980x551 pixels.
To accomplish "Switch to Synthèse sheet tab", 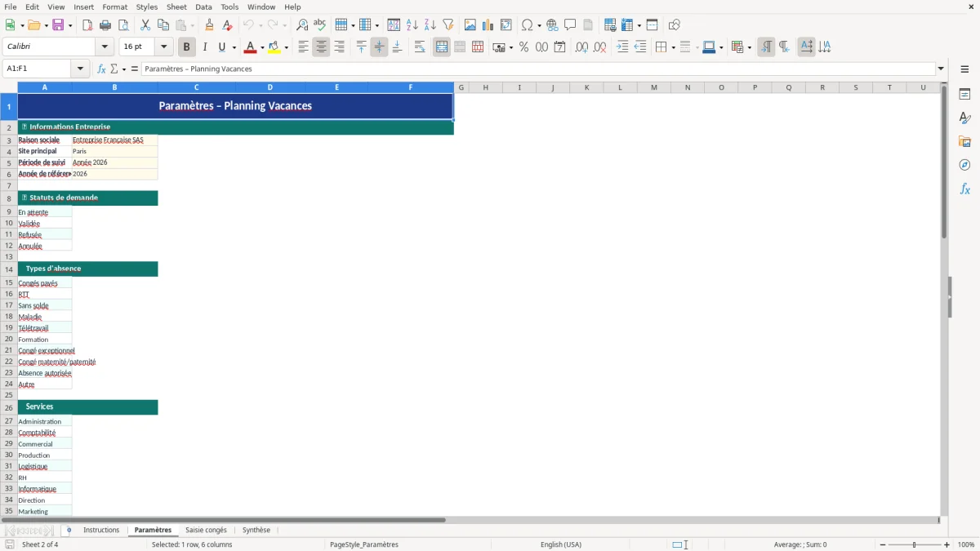I will 256,531.
